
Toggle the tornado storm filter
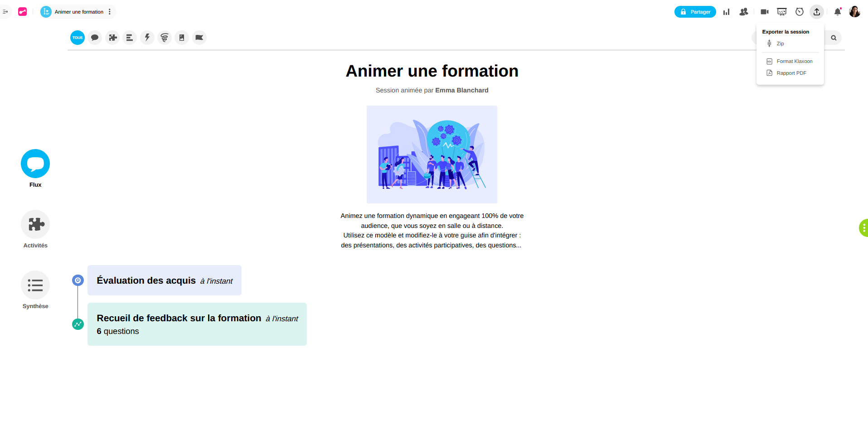pyautogui.click(x=165, y=38)
